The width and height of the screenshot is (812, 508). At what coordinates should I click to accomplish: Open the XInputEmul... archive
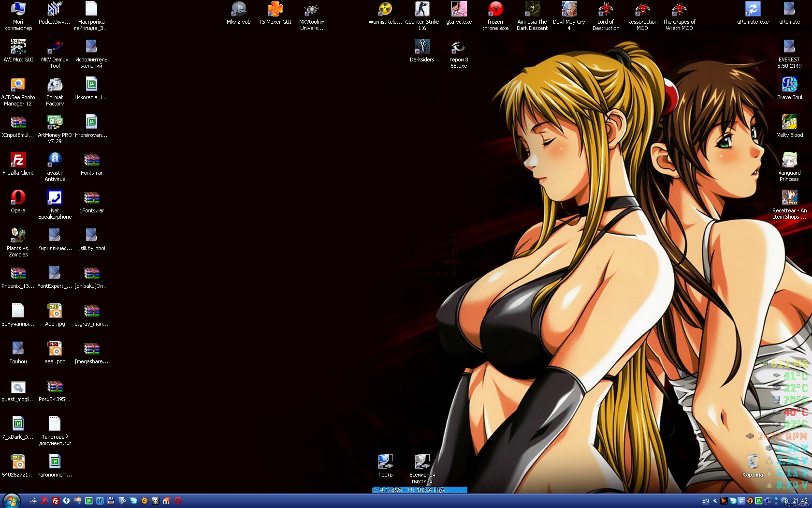point(18,126)
